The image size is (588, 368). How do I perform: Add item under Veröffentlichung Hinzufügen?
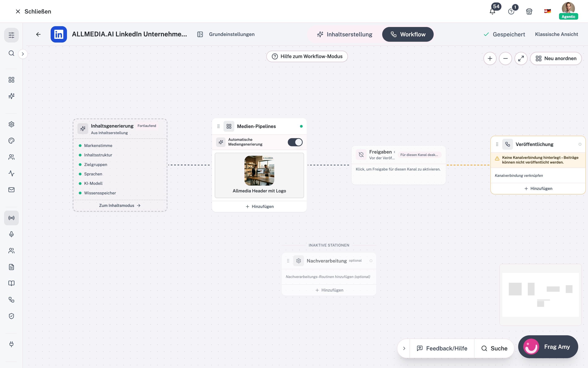(538, 188)
